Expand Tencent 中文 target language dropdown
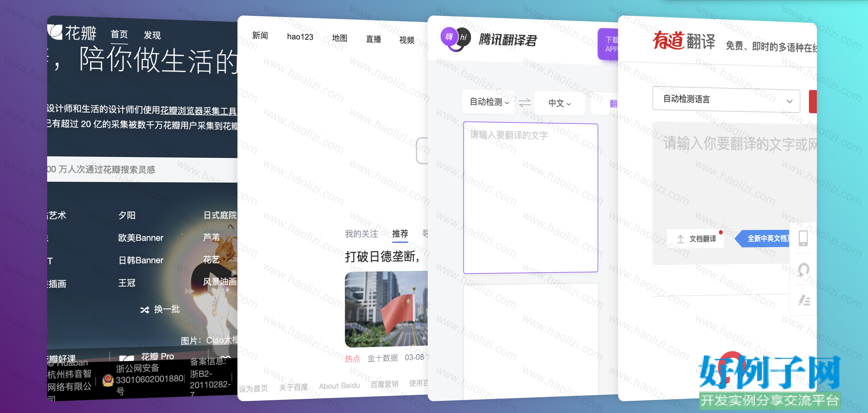The height and width of the screenshot is (413, 868). click(559, 103)
